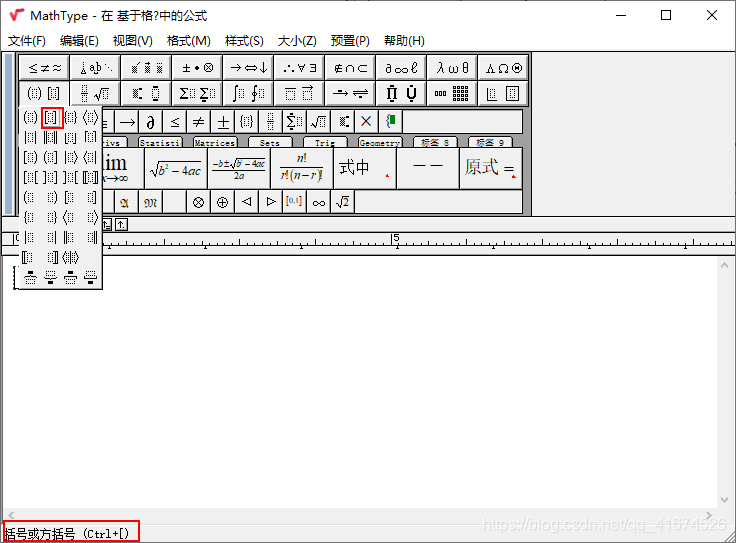Switch to the Matrices tab
The height and width of the screenshot is (543, 736).
[x=215, y=143]
